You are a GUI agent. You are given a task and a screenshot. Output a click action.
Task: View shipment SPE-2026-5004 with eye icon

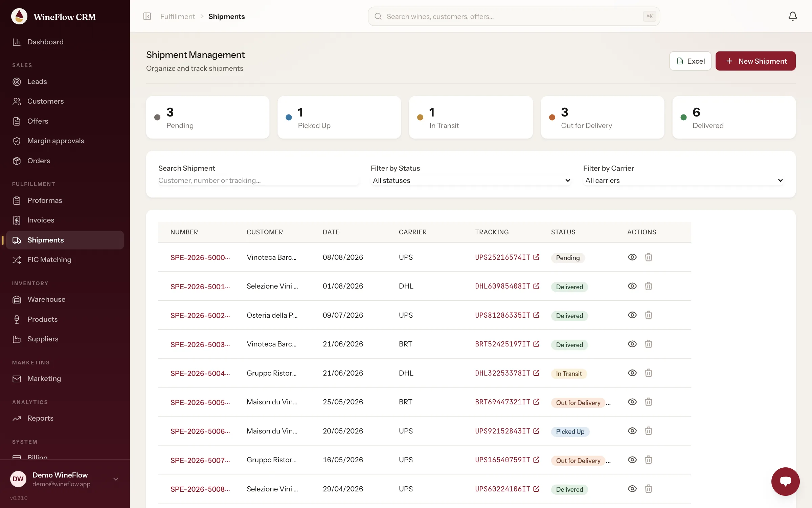click(632, 373)
